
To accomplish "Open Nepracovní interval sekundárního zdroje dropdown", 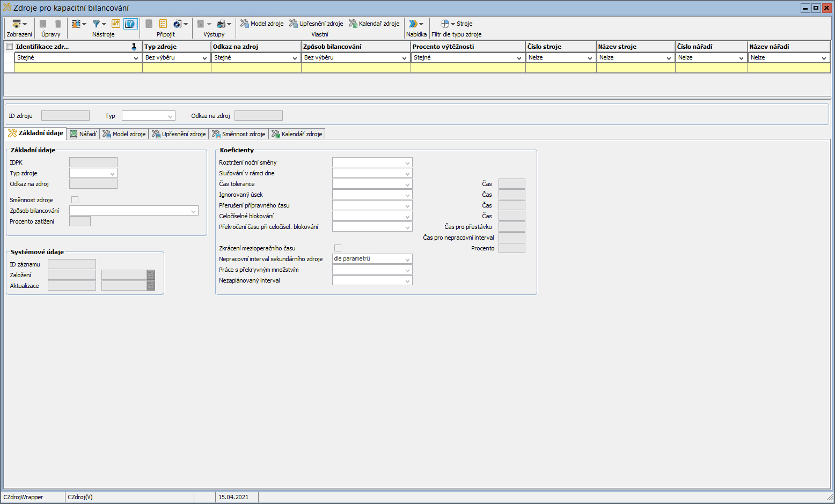I will pyautogui.click(x=407, y=260).
